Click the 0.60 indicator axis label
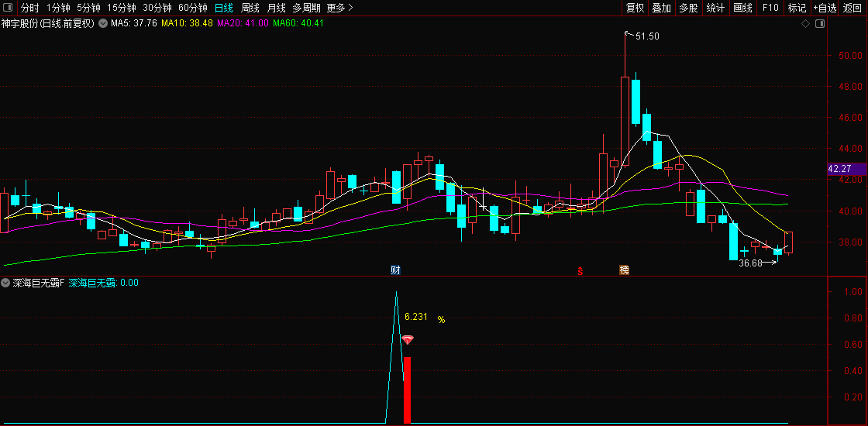The height and width of the screenshot is (426, 868). (853, 344)
